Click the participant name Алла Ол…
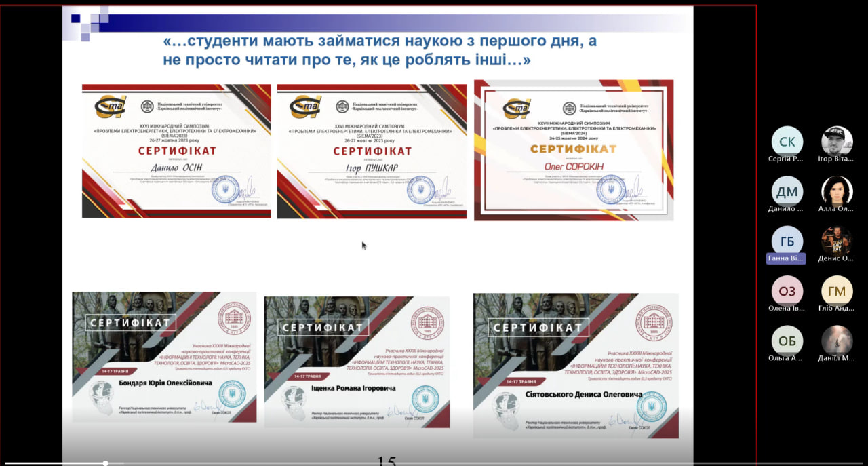This screenshot has width=868, height=466. [x=836, y=208]
